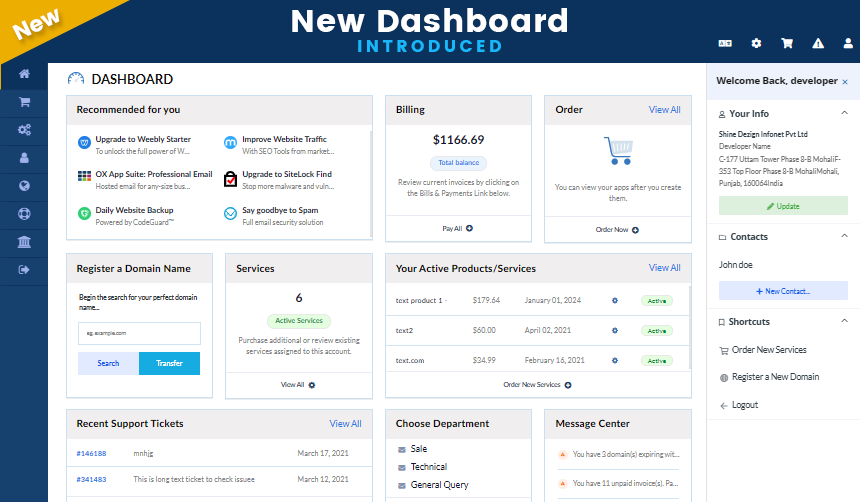Click the Pay All link

coord(457,229)
